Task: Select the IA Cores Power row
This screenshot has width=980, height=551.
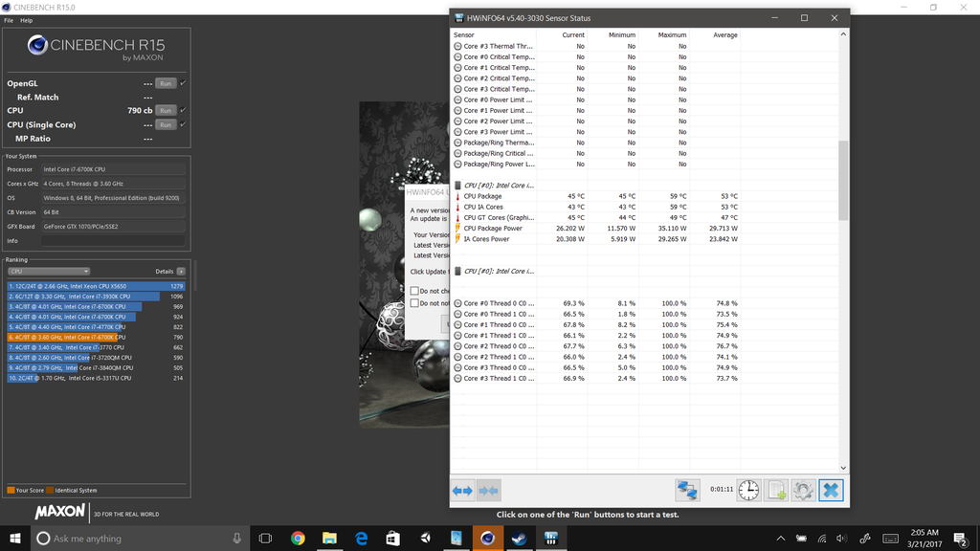Action: 595,238
